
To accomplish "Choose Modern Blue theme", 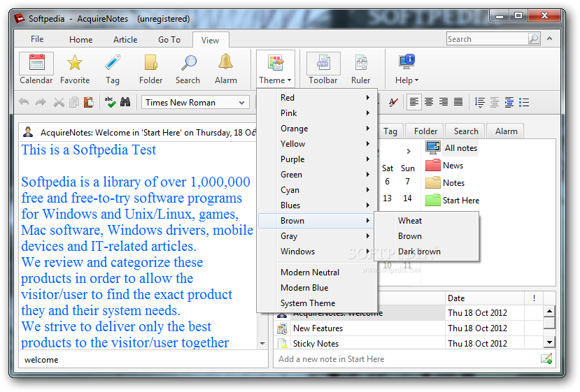I will 318,288.
